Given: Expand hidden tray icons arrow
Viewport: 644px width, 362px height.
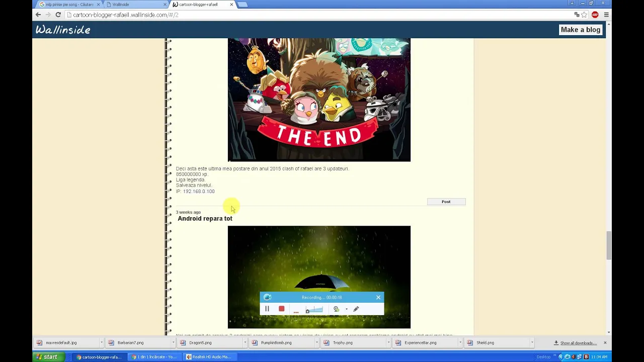Looking at the screenshot, I should pos(561,357).
